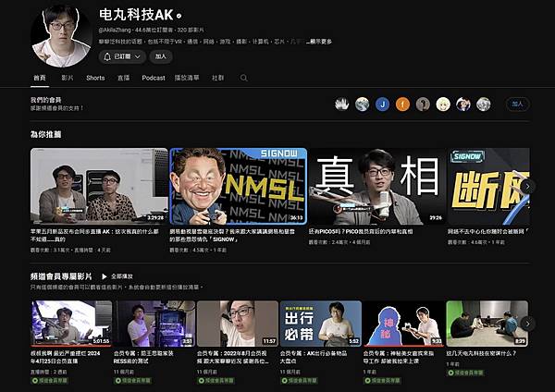Open the SIGNOW NetEase Blizzard video title
This screenshot has height=392, width=555.
[232, 235]
